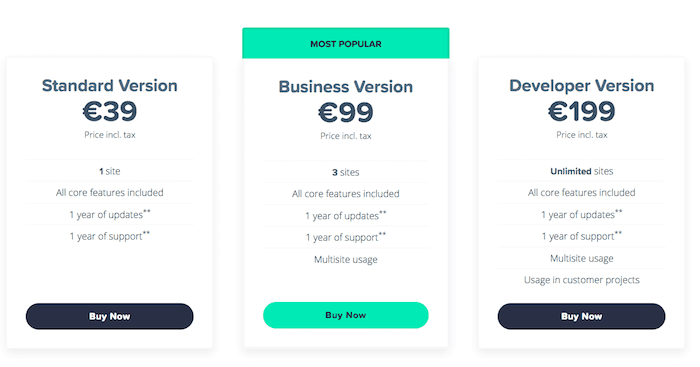Select the Standard Version heading

[x=110, y=85]
